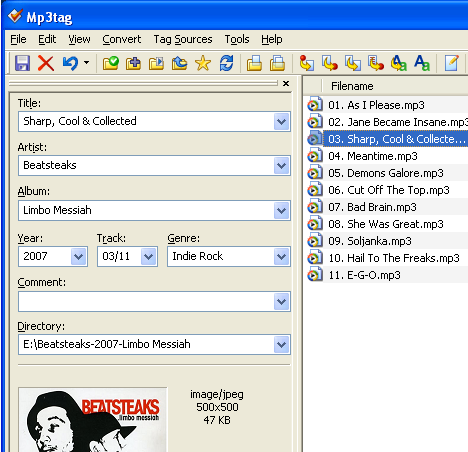Open the View menu
Screen dimensions: 468x452
click(79, 39)
